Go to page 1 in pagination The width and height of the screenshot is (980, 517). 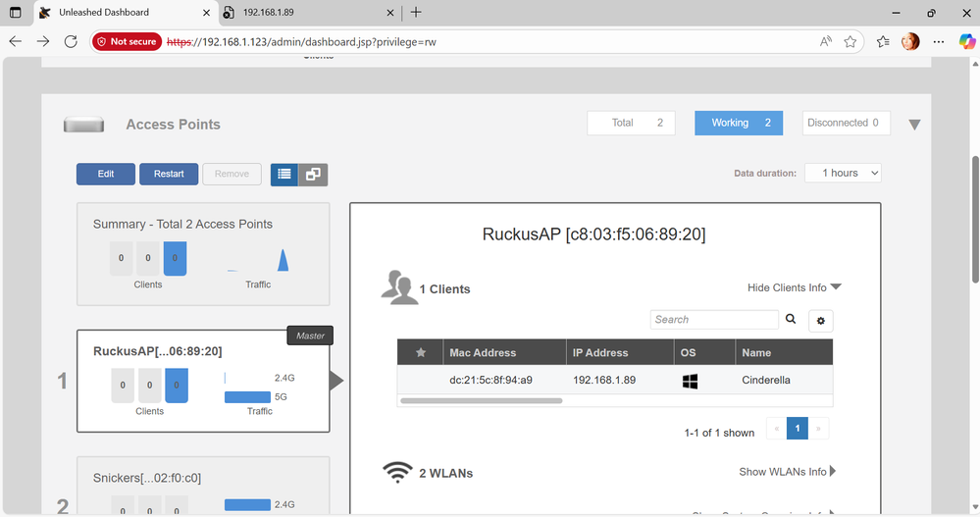797,429
